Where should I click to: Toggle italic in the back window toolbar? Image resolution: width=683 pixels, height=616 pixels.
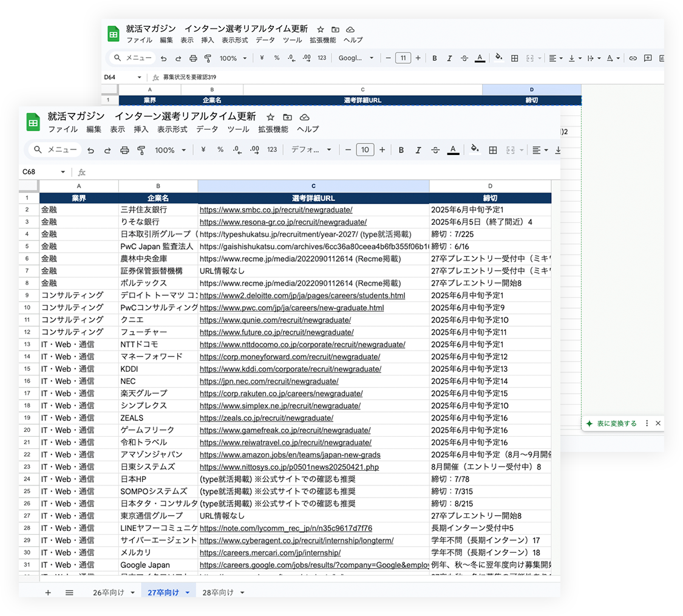tap(449, 58)
